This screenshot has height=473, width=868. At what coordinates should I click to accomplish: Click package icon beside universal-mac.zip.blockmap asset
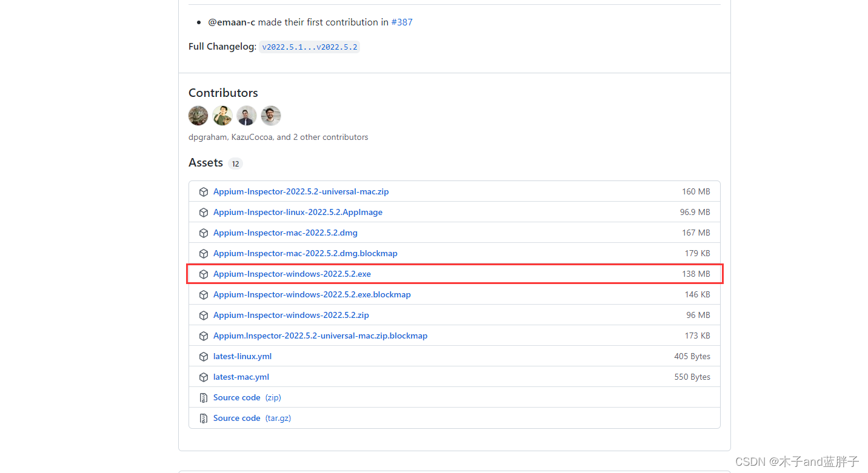coord(204,336)
